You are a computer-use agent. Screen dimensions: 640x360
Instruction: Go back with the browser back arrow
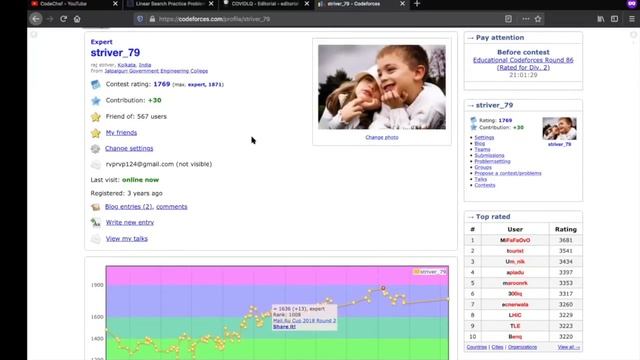[36, 19]
